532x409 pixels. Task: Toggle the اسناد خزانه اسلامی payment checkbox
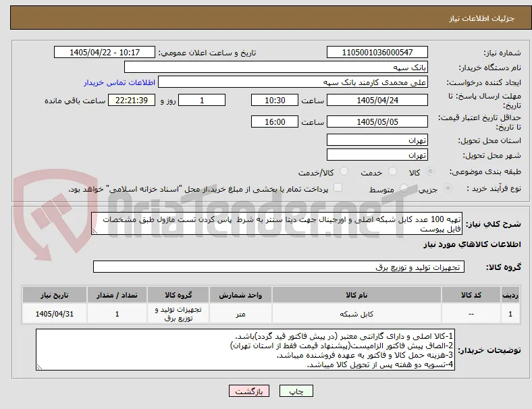pyautogui.click(x=338, y=188)
